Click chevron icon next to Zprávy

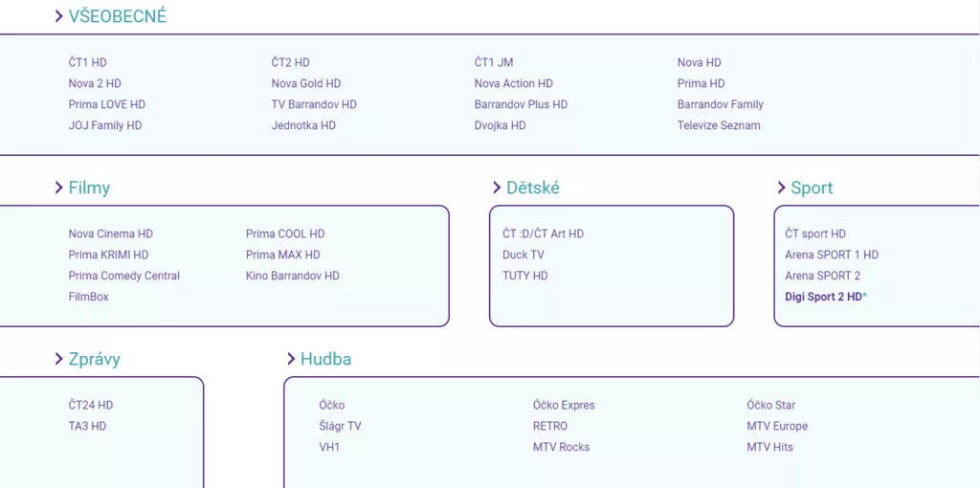coord(58,359)
